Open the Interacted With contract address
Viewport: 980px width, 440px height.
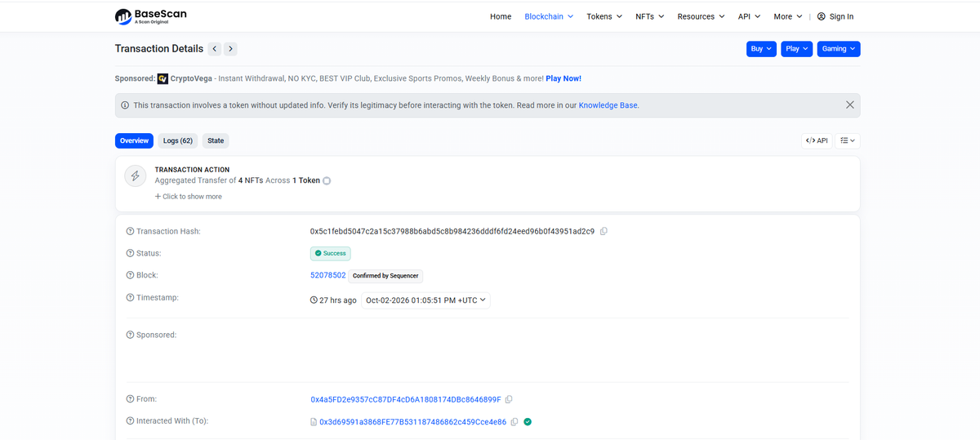pos(412,422)
